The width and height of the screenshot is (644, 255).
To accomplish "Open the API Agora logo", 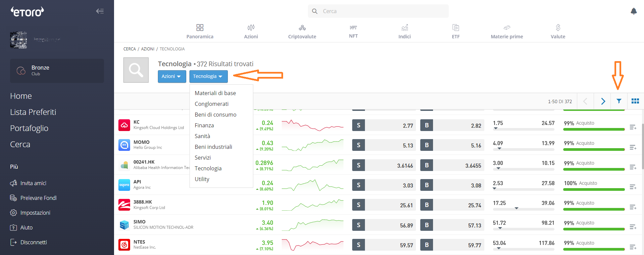I will pyautogui.click(x=124, y=185).
